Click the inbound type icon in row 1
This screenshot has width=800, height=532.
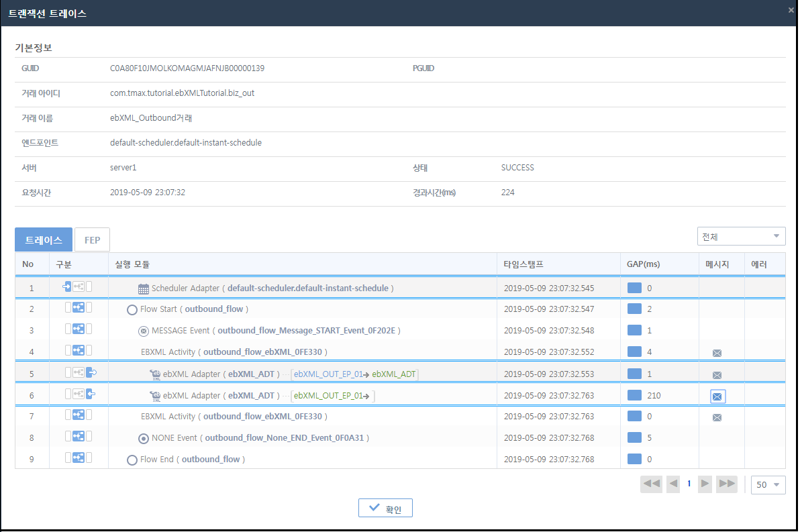[67, 287]
